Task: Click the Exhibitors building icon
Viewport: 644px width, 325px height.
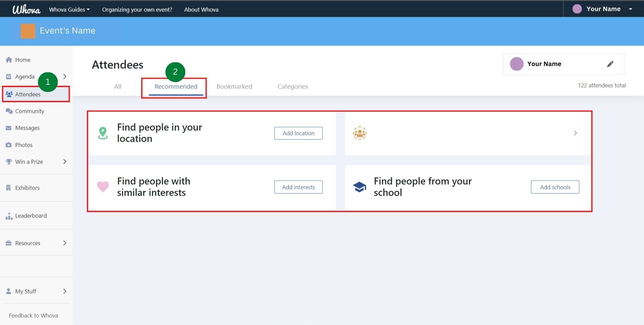Action: coord(9,188)
